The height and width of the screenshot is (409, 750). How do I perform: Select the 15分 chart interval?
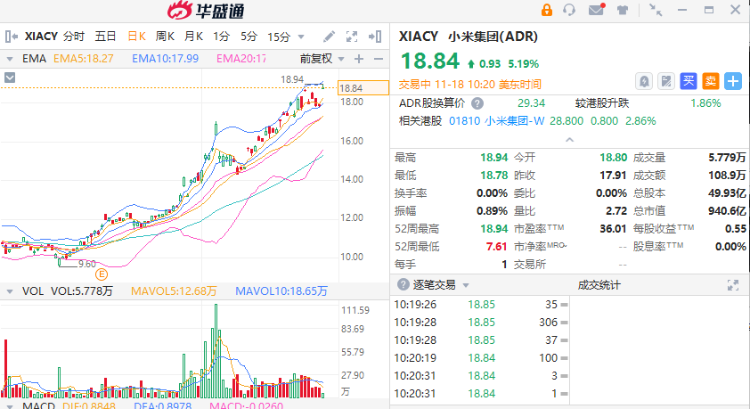point(279,36)
